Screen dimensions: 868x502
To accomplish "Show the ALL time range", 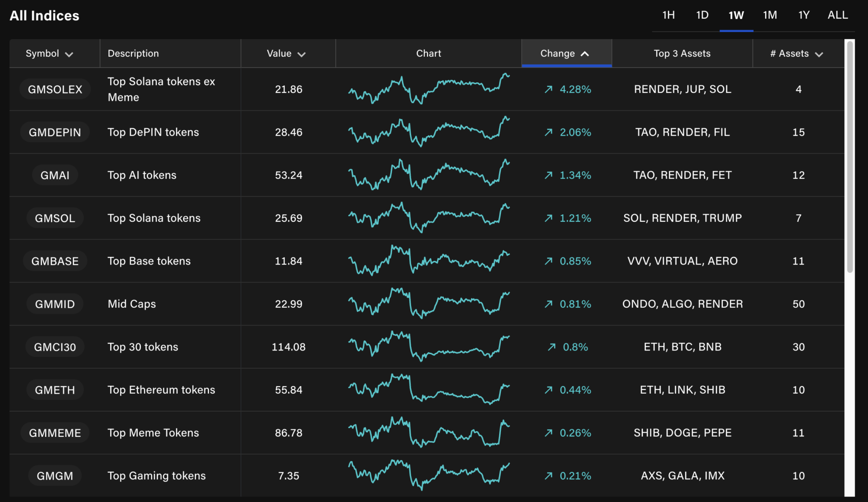I will pyautogui.click(x=837, y=15).
